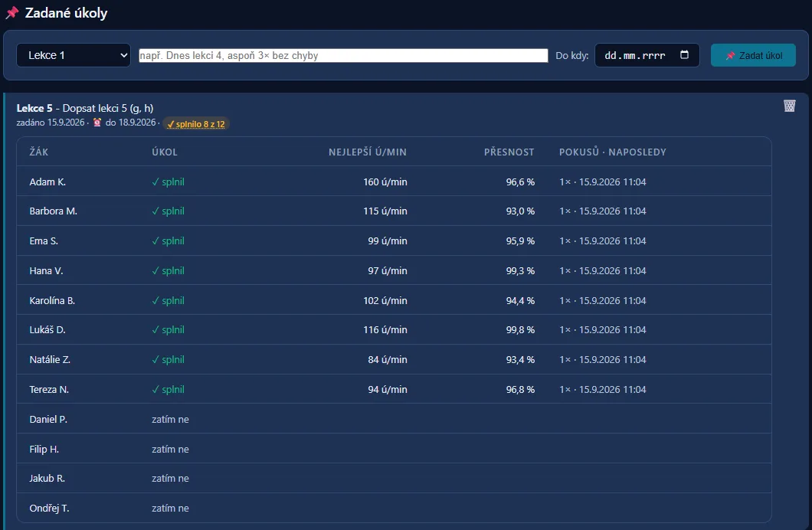Click Ema S.'s 95,9 % accuracy value
This screenshot has height=530, width=812.
pyautogui.click(x=520, y=241)
